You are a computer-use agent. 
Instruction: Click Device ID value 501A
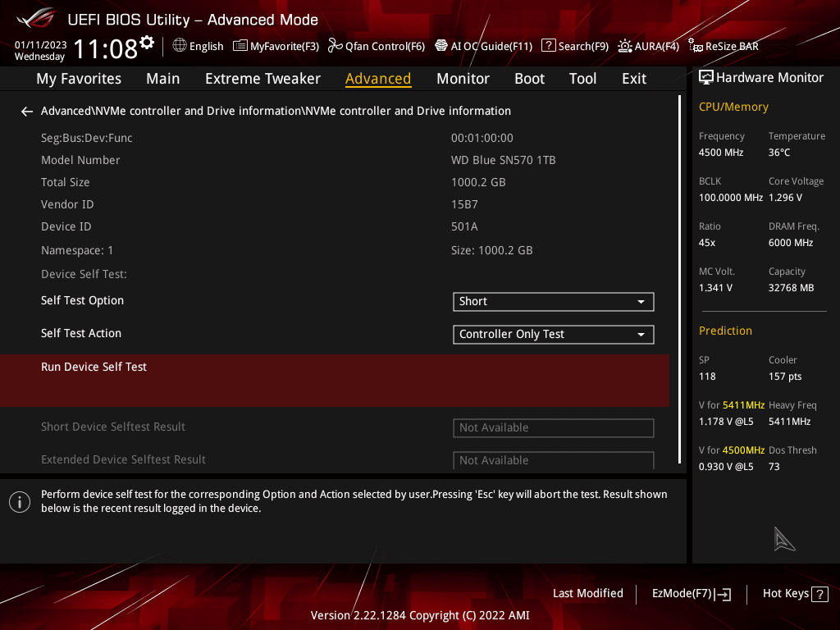pos(464,226)
